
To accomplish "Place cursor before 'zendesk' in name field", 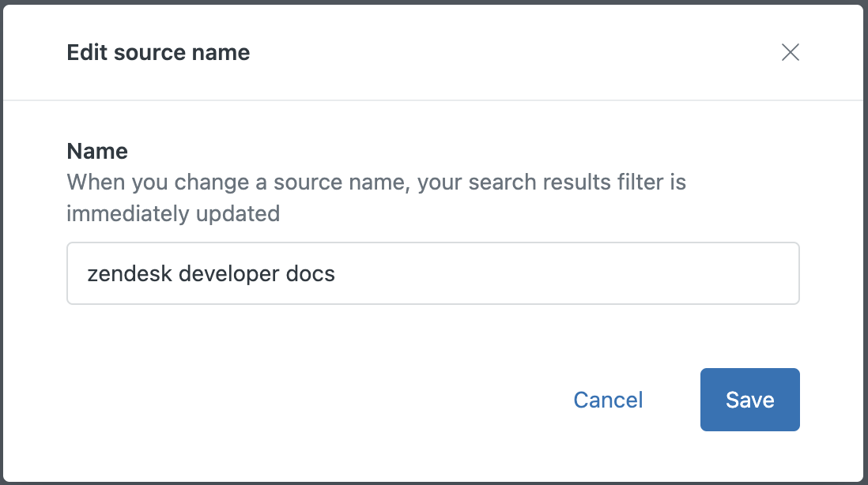I will pos(87,273).
